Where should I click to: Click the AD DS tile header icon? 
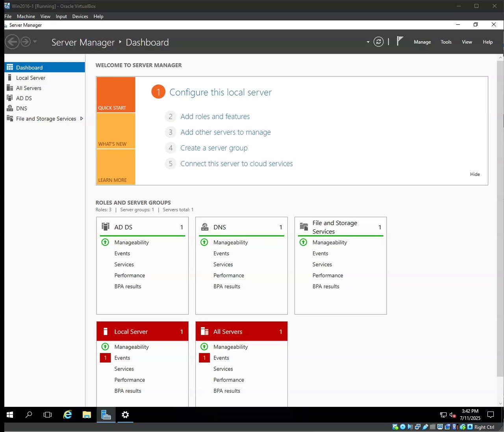pos(106,227)
